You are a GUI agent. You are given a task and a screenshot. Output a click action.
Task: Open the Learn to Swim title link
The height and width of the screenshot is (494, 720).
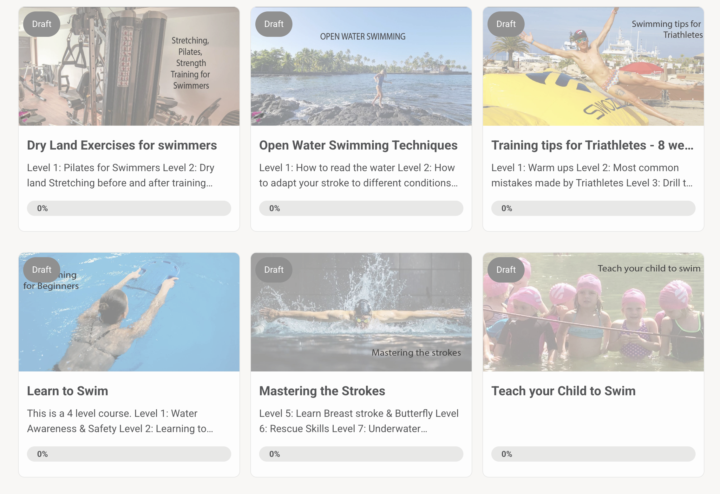pyautogui.click(x=68, y=391)
